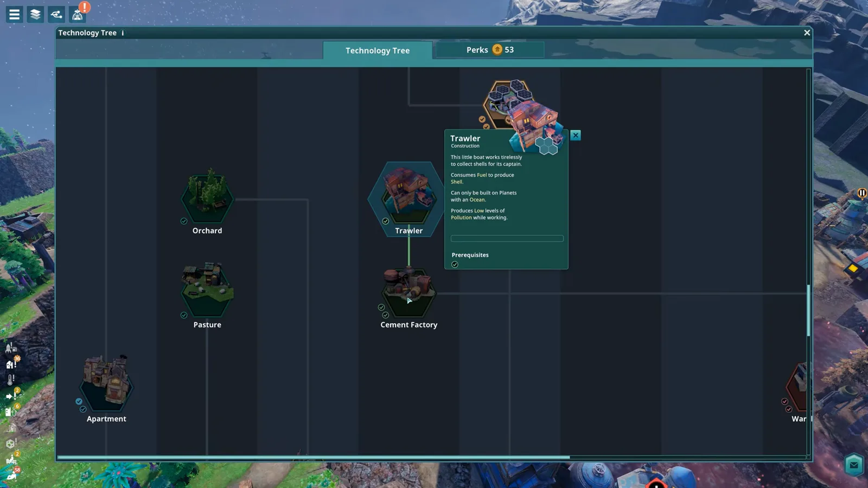This screenshot has height=488, width=868.
Task: Click the house alert icon with 36 badge
Action: click(12, 363)
